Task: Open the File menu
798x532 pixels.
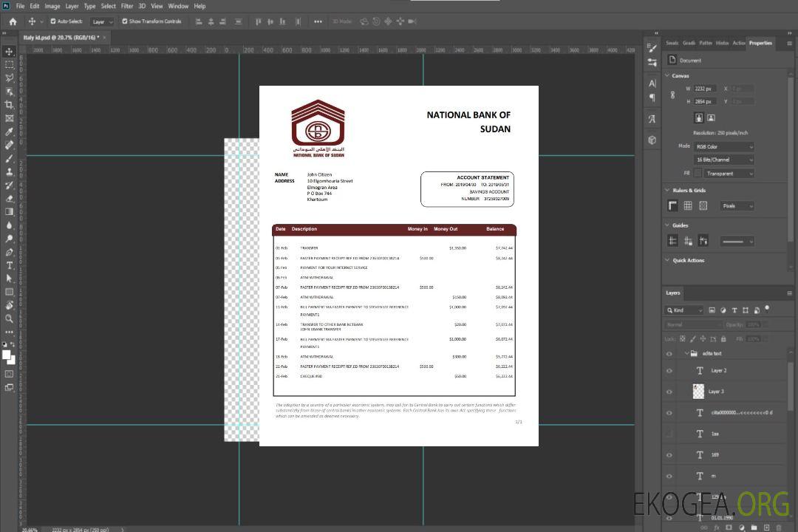Action: point(20,6)
